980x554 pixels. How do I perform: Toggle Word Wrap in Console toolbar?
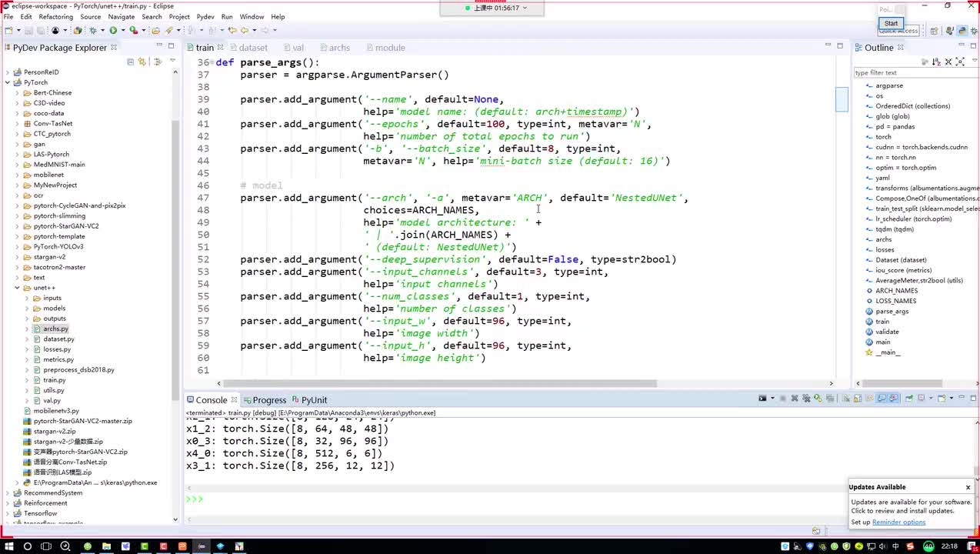pos(869,398)
